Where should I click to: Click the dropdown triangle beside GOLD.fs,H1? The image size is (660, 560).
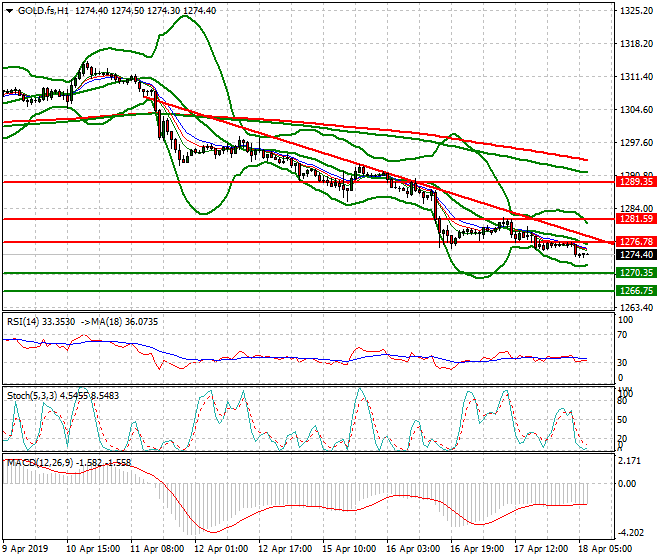coord(7,9)
